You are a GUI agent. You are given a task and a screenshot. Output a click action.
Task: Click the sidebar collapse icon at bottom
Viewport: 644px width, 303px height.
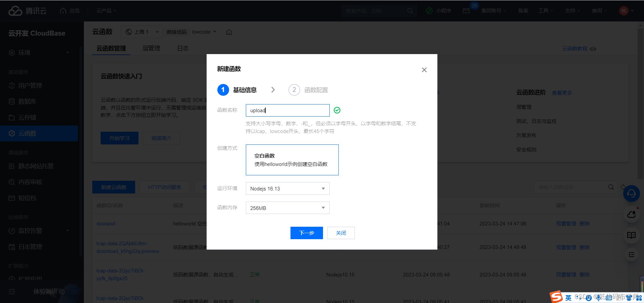click(x=12, y=292)
